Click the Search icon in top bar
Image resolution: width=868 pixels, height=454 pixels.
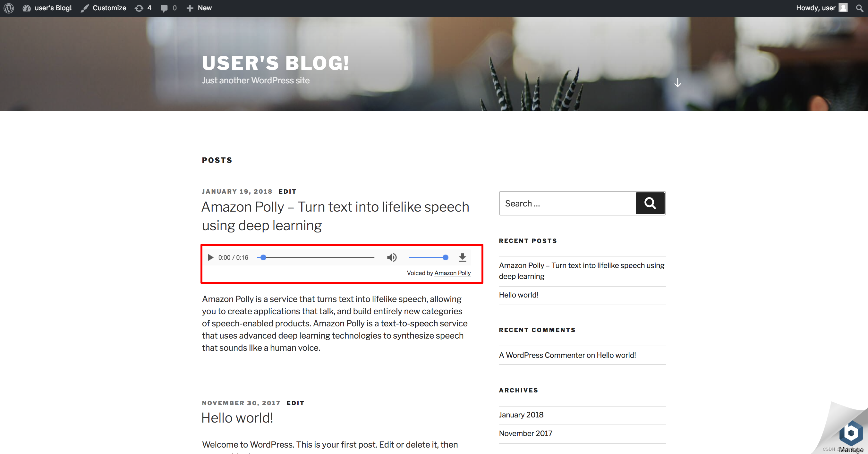tap(860, 7)
